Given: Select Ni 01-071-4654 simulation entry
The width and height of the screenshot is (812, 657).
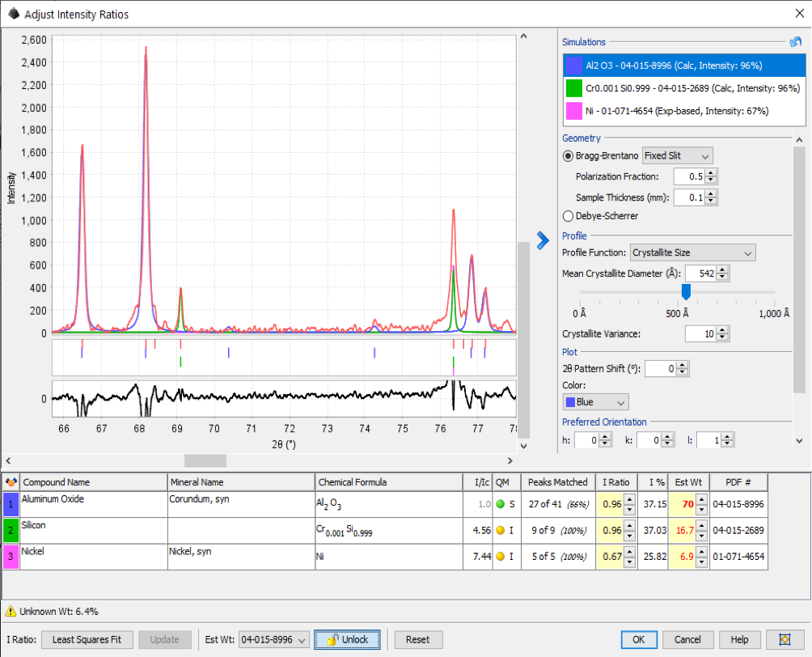Looking at the screenshot, I should (683, 111).
